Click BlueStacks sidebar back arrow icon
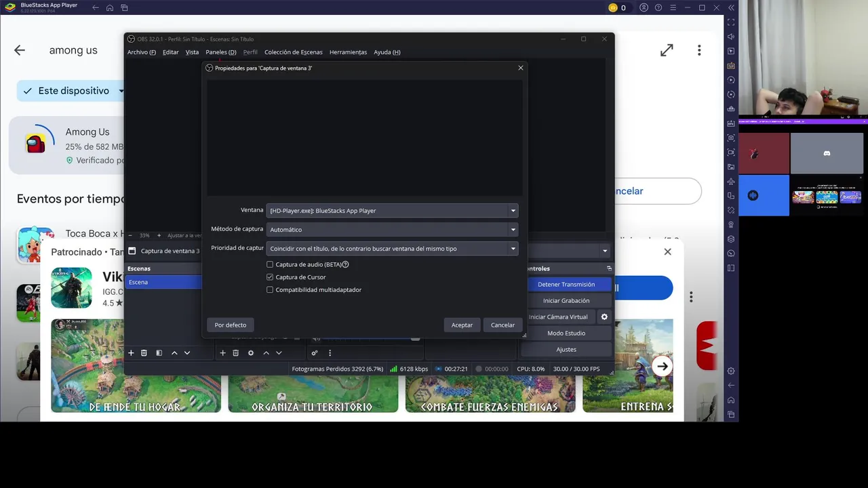 click(731, 385)
